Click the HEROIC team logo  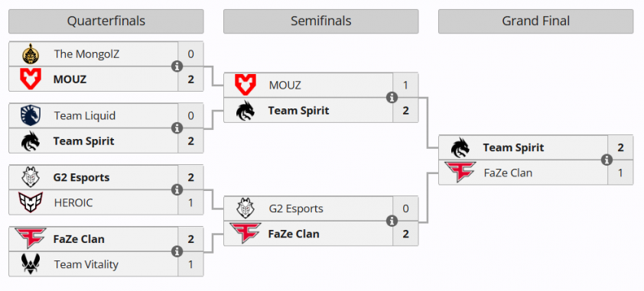31,202
